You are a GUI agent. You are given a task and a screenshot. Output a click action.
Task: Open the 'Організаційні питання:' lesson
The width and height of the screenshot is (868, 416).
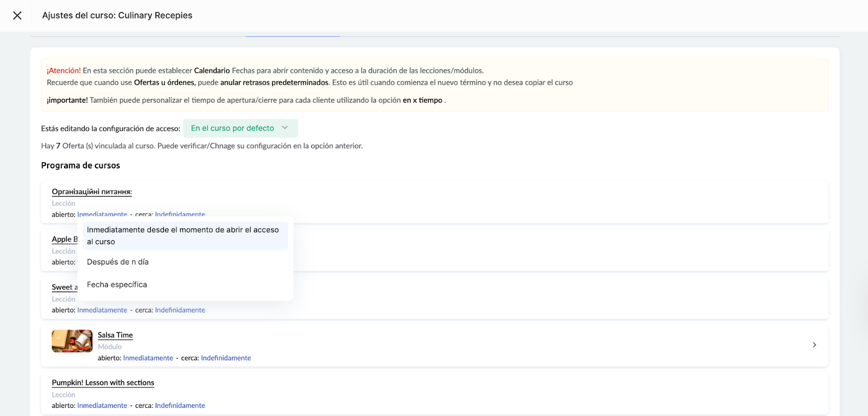(92, 192)
